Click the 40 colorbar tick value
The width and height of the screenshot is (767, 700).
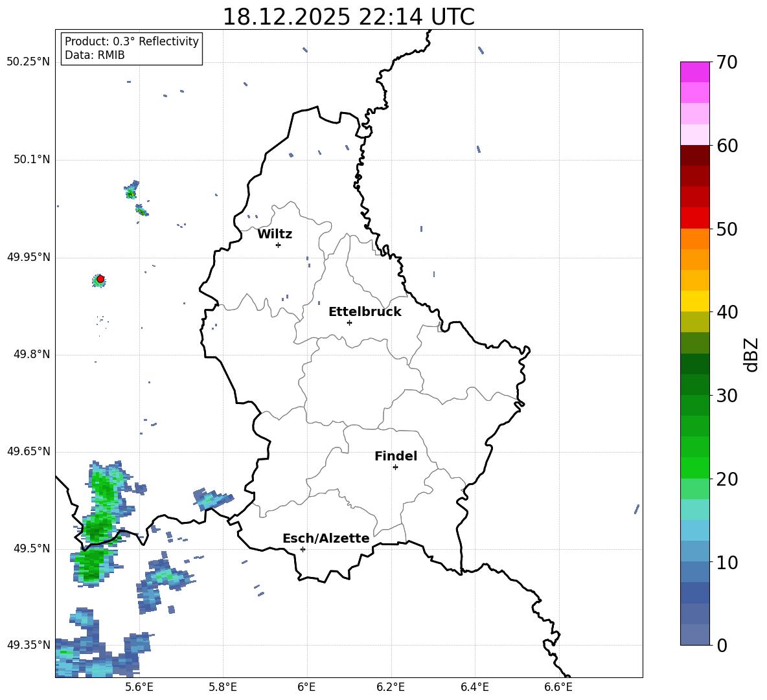[727, 312]
